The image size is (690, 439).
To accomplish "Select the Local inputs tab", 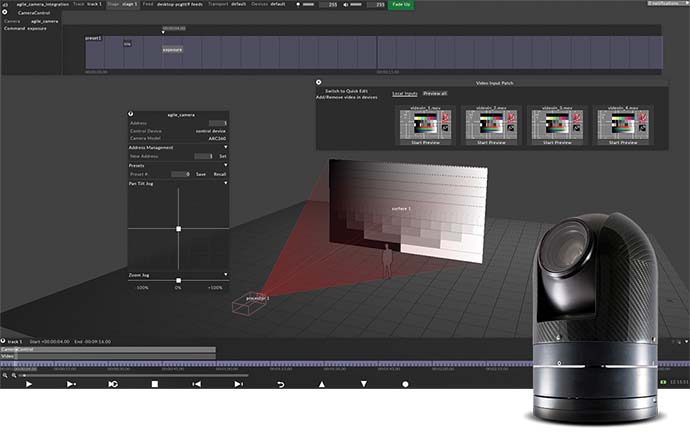I will pos(405,93).
